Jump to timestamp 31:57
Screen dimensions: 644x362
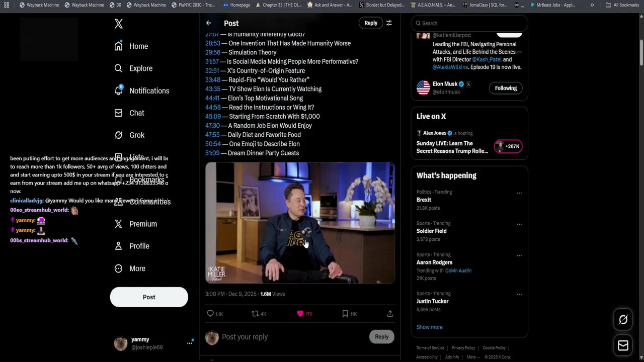click(212, 61)
